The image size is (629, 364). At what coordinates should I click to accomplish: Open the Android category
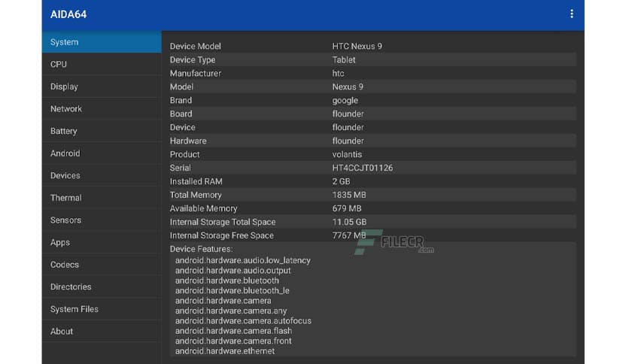102,153
